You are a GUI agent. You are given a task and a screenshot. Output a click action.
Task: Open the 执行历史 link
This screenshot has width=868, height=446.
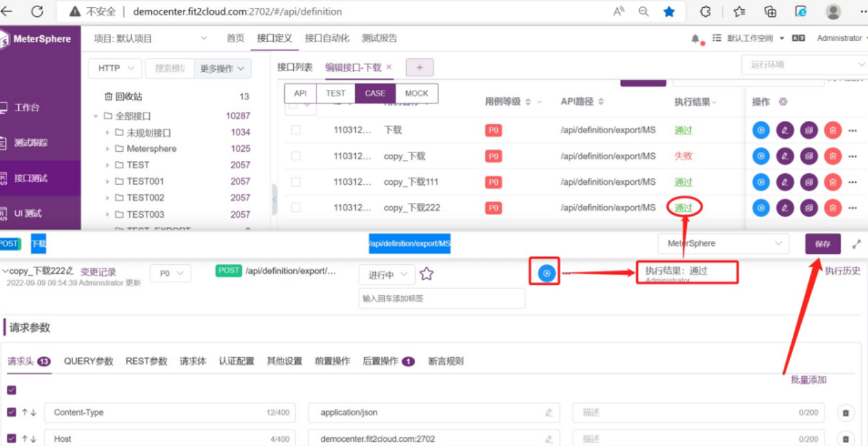843,271
